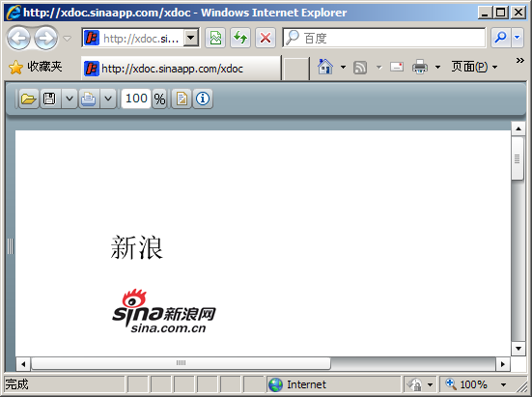The width and height of the screenshot is (532, 397).
Task: Click the 新浪 heading text
Action: point(137,247)
